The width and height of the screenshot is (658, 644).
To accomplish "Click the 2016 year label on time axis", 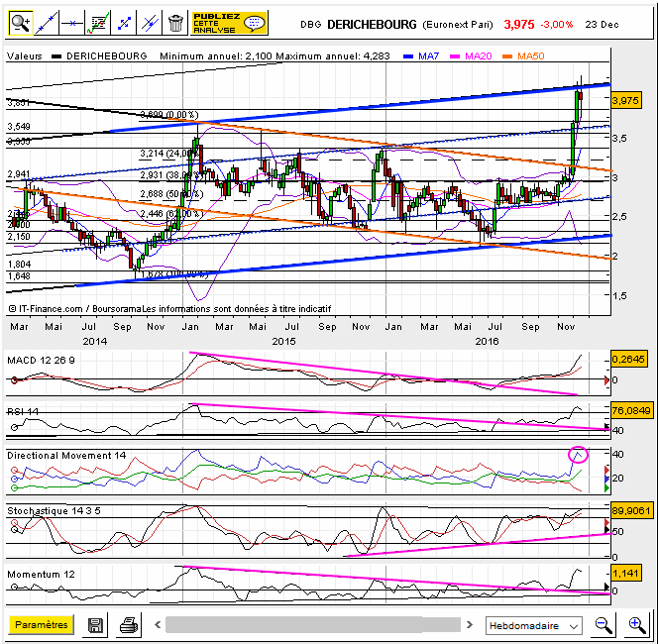I will [x=488, y=342].
